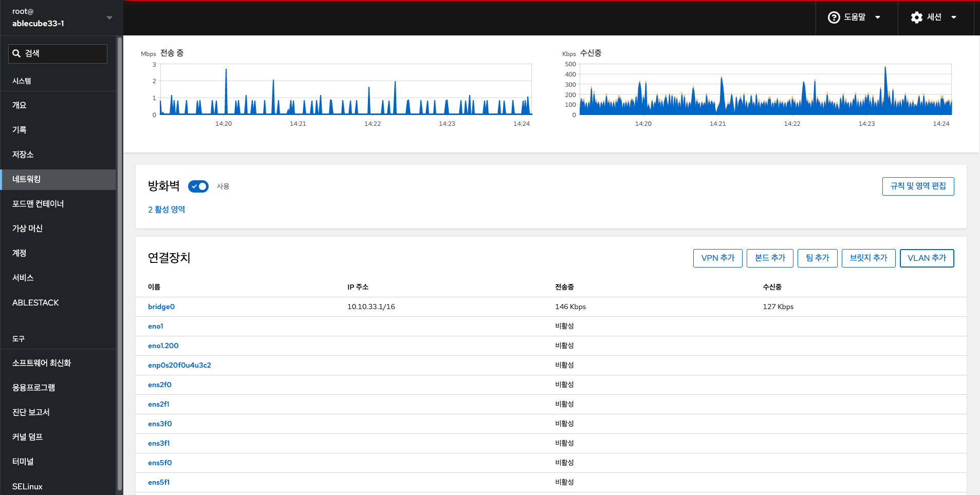The height and width of the screenshot is (495, 980).
Task: Open the eno1.200 interface link
Action: tap(163, 346)
